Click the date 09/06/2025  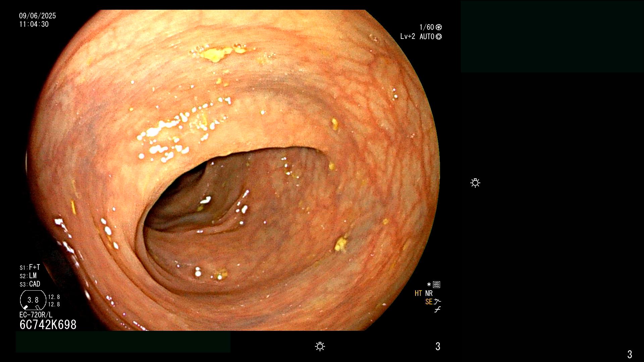(x=38, y=16)
